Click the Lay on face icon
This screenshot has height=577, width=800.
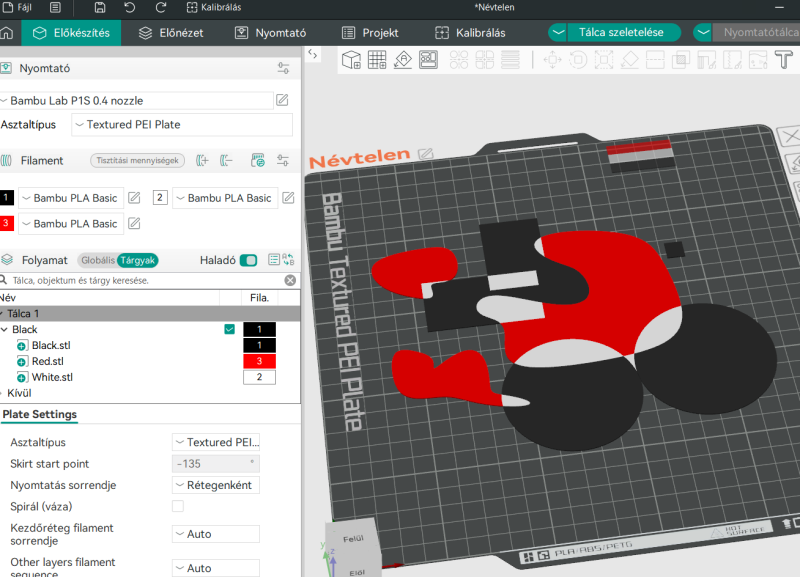point(629,60)
